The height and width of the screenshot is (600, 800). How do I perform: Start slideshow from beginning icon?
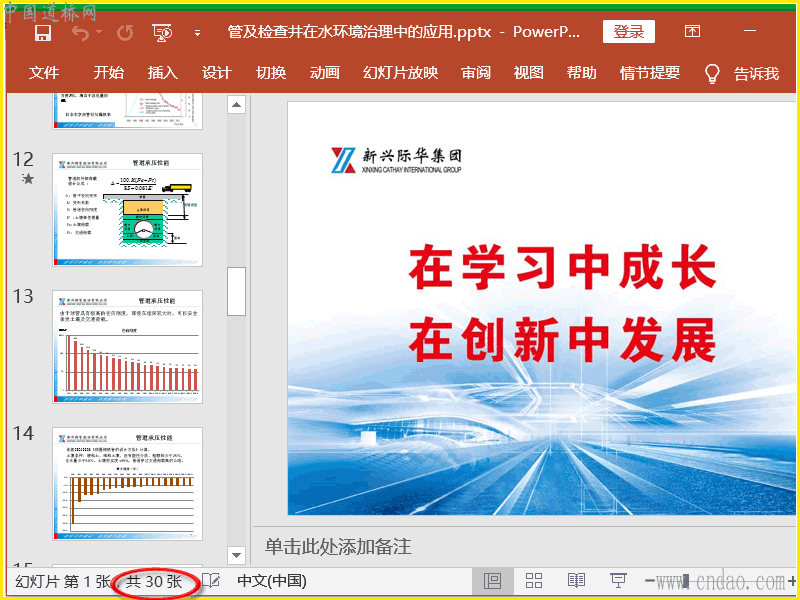(162, 33)
